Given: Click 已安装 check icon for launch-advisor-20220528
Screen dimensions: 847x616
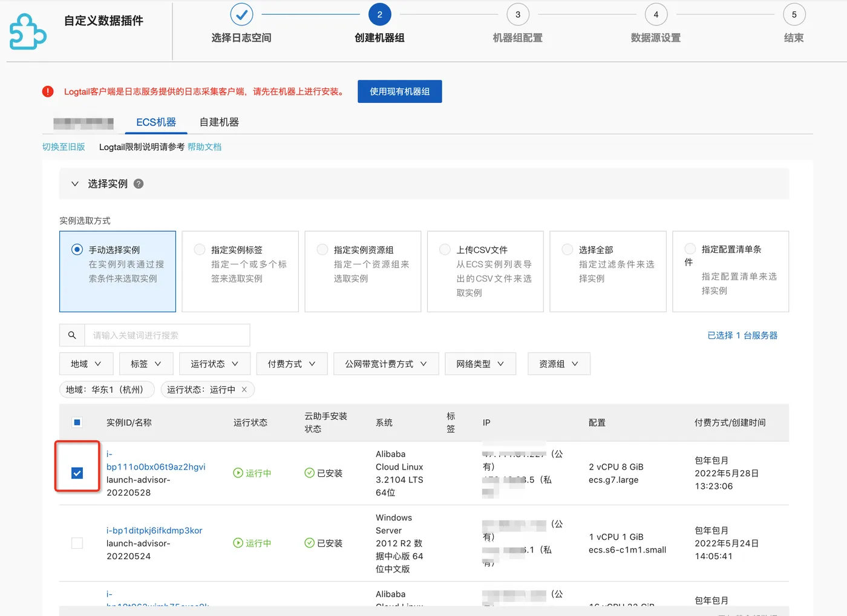Looking at the screenshot, I should click(310, 473).
